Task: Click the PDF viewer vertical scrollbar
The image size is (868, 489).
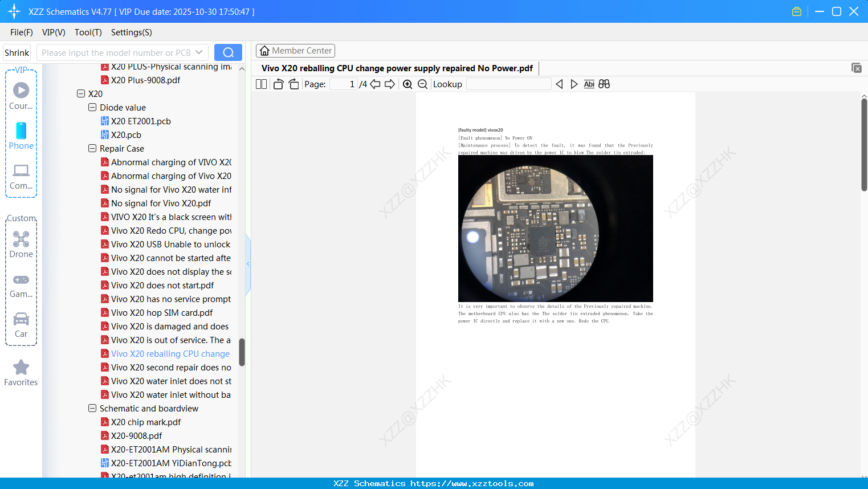Action: click(864, 145)
